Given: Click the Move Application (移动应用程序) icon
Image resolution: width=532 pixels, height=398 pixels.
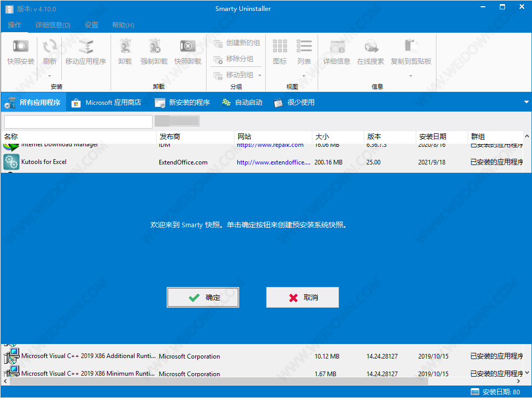Looking at the screenshot, I should (x=86, y=47).
